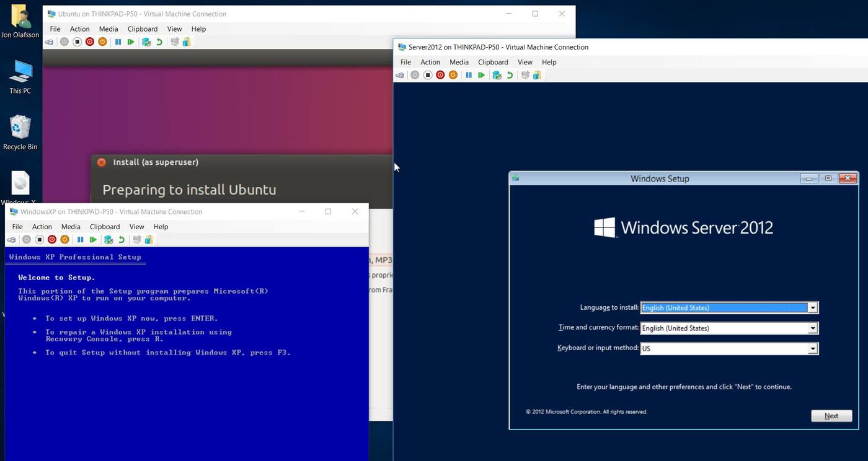Viewport: 868px width, 461px height.
Task: Create a checkpoint in Ubuntu toolbar
Action: (x=146, y=42)
